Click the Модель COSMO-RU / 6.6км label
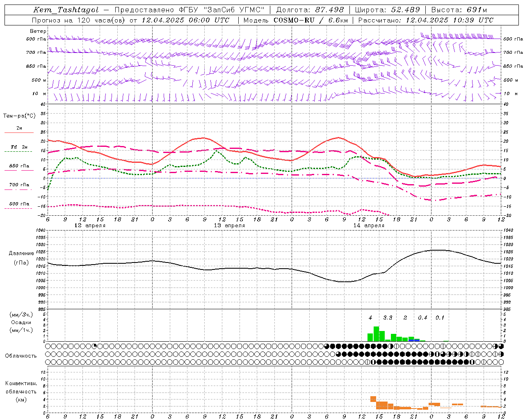 (296, 20)
